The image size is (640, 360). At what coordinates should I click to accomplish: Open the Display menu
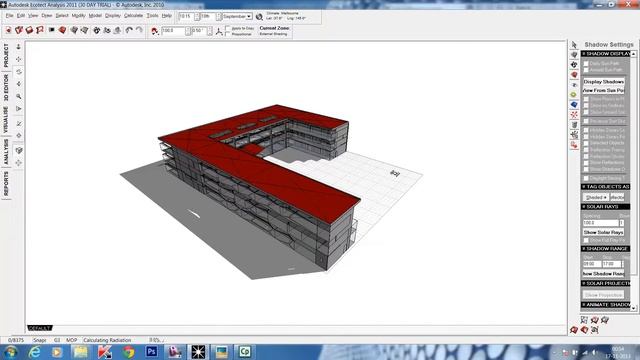click(113, 16)
